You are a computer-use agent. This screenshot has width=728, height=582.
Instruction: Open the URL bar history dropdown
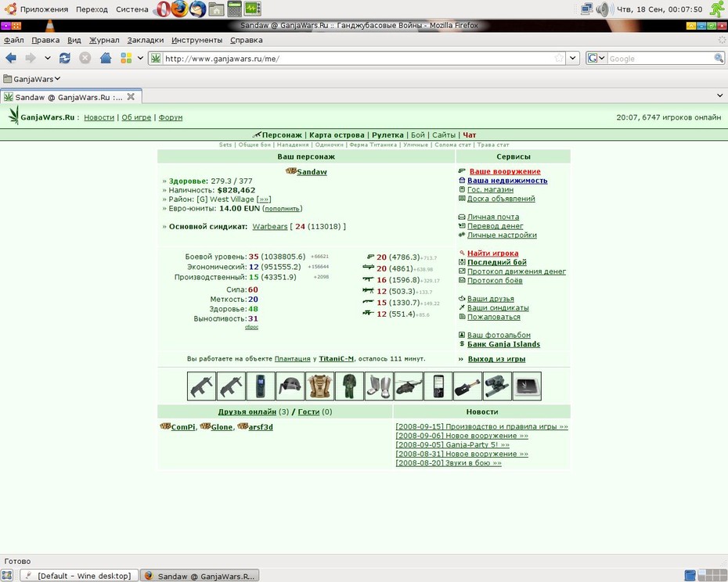tap(573, 58)
